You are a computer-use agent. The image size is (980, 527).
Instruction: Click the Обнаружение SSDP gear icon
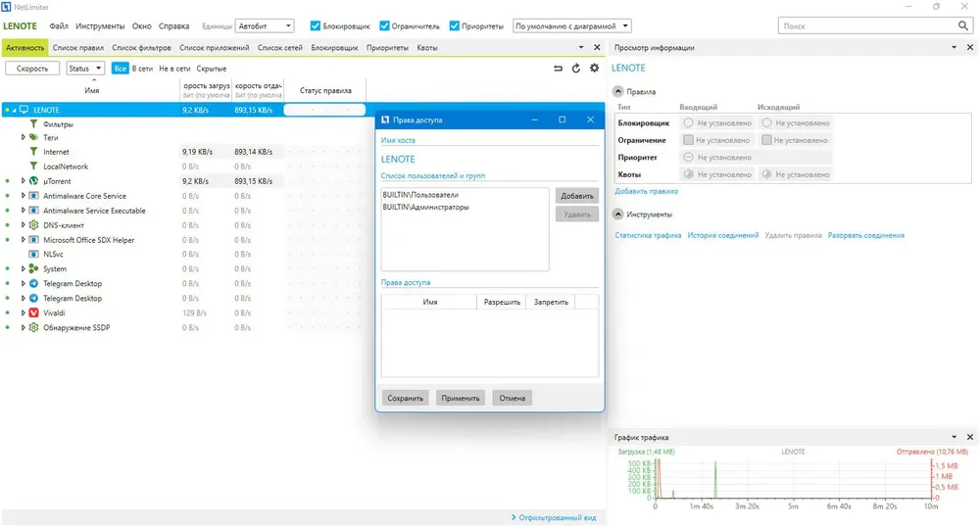tap(33, 327)
